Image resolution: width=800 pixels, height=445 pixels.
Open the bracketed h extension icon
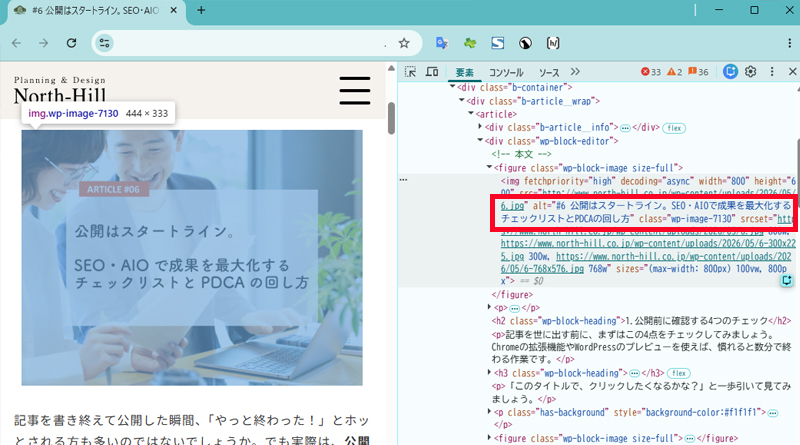point(553,43)
